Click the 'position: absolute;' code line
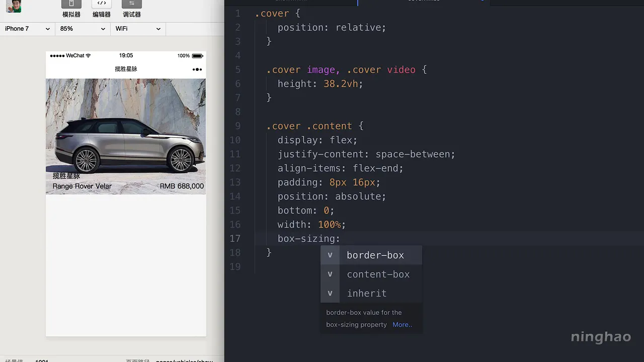The width and height of the screenshot is (644, 362). 332,196
